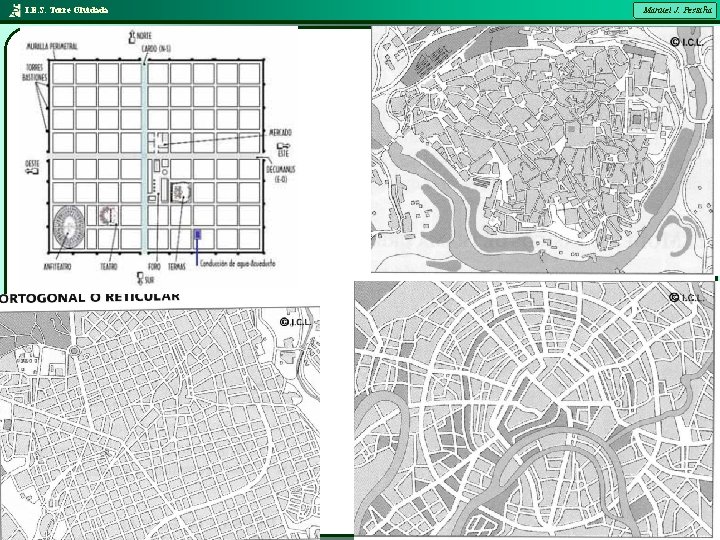Click the ESTE pointing hand icon

pos(283,146)
